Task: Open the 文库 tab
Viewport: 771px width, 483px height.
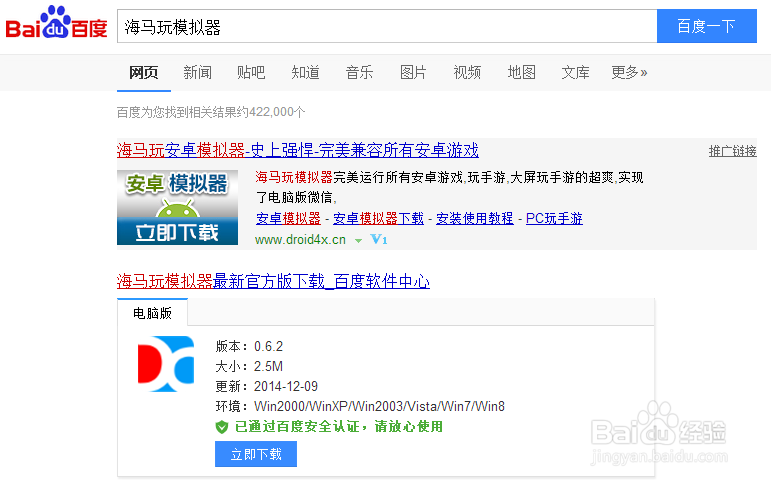Action: [x=575, y=73]
